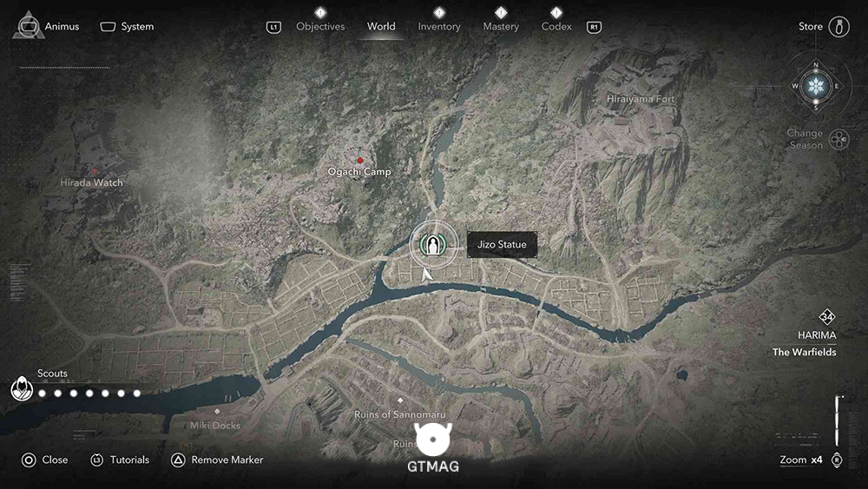868x489 pixels.
Task: Click the right-stick zoom icon
Action: click(837, 459)
